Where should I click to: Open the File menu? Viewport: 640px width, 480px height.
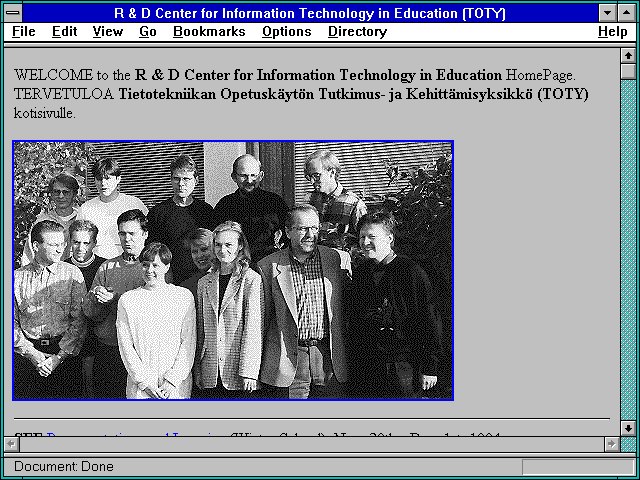pos(24,32)
